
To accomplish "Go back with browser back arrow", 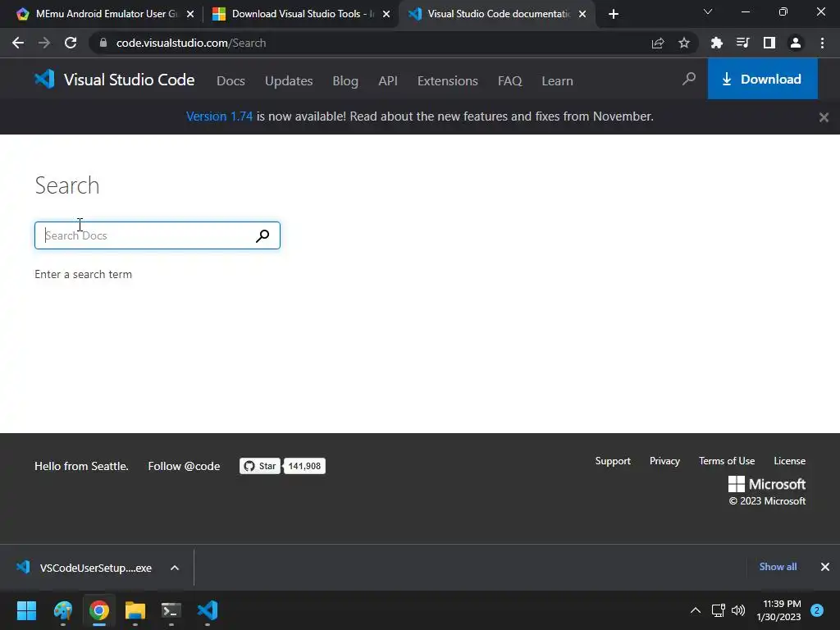I will pos(18,43).
